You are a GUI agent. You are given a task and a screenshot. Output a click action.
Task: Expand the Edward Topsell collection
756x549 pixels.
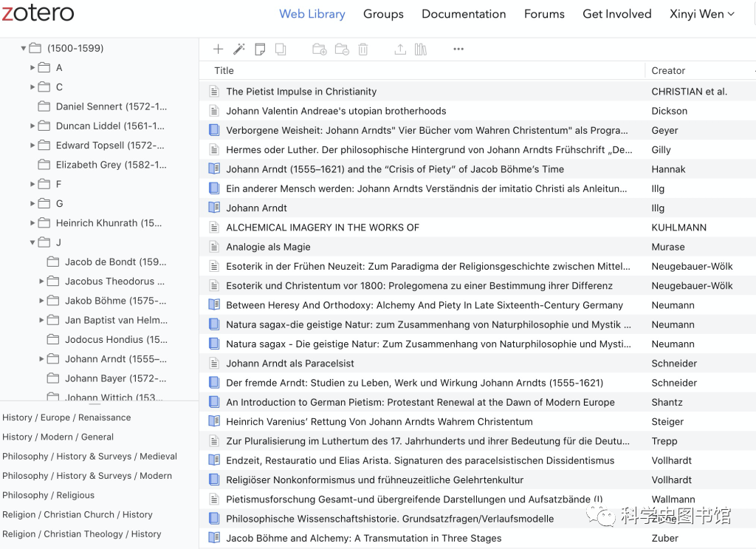[x=32, y=146]
